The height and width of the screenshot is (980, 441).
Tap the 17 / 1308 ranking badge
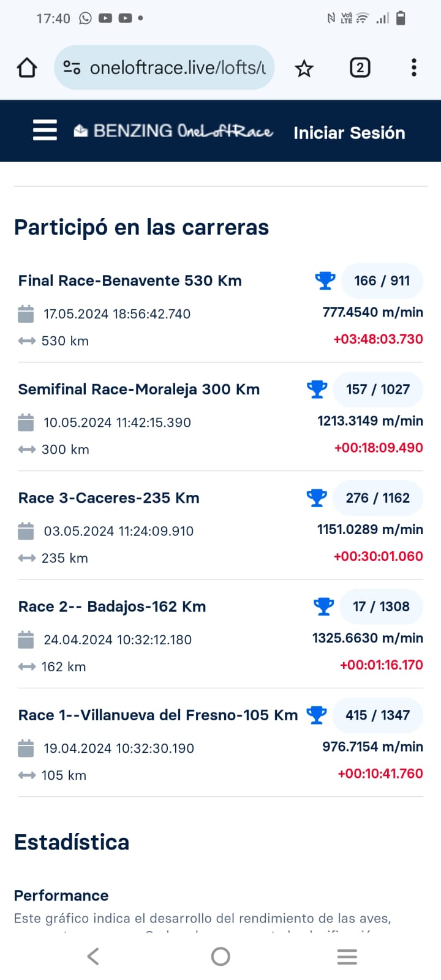tap(381, 606)
